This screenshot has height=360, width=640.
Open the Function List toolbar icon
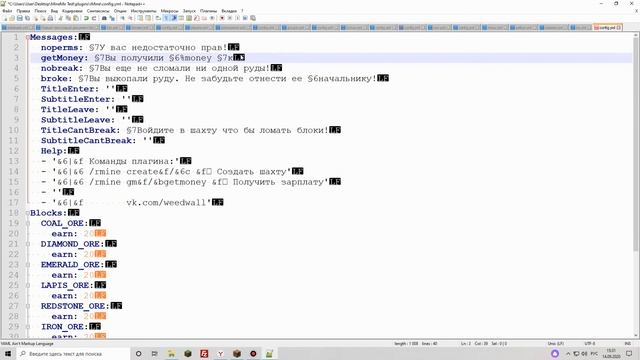pyautogui.click(x=197, y=18)
